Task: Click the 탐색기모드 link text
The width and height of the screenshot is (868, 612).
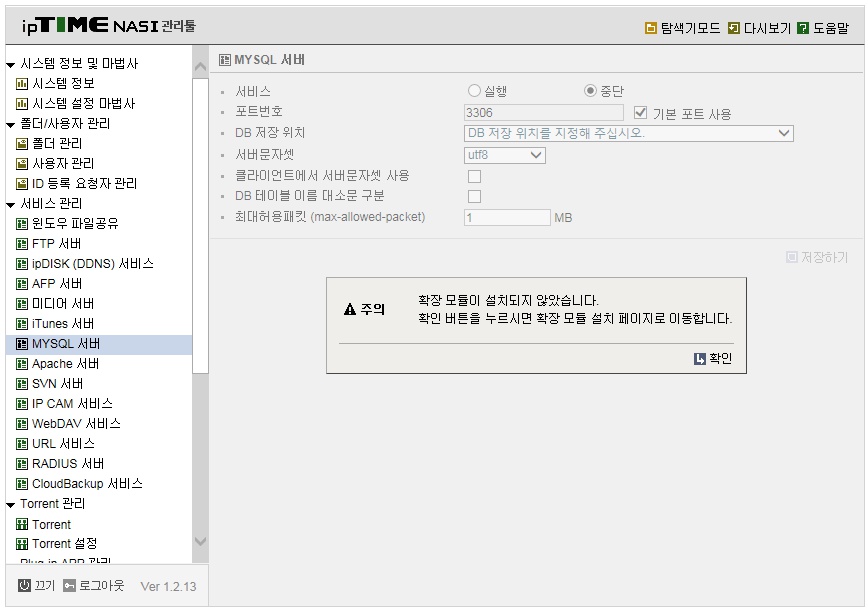Action: pos(690,28)
